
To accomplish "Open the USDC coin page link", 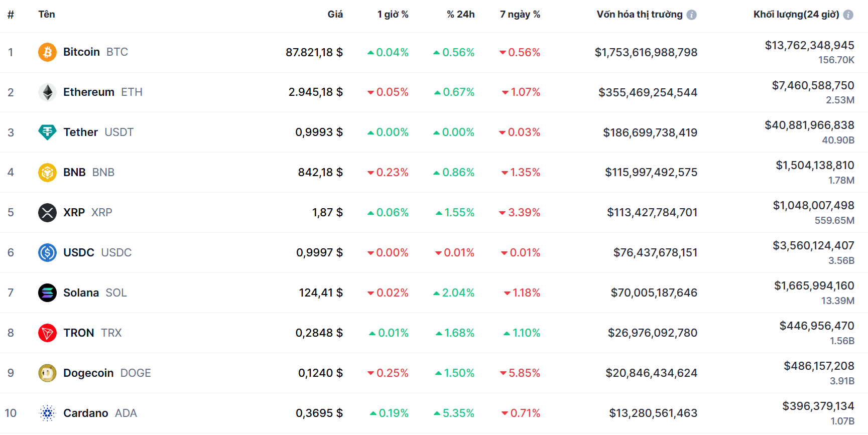I will (x=97, y=252).
